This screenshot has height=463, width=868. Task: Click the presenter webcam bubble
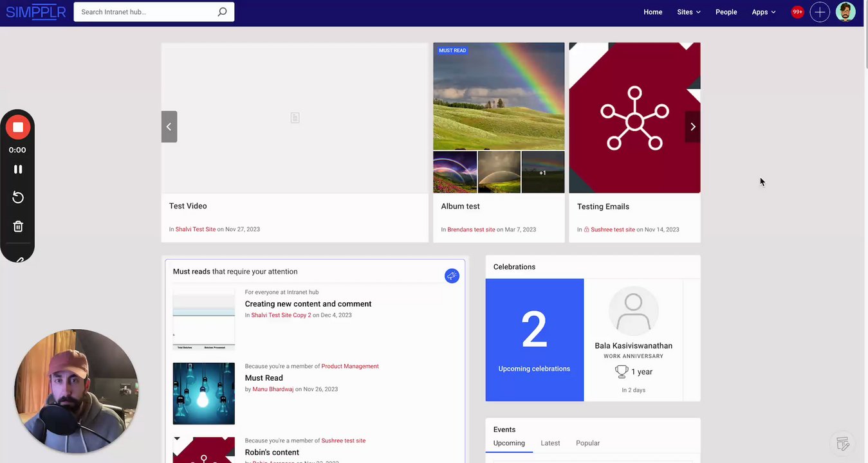click(x=77, y=391)
